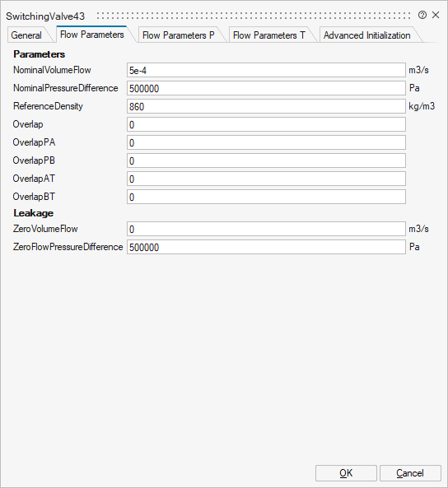Image resolution: width=448 pixels, height=488 pixels.
Task: Select the ReferenceDensity input field
Action: tap(266, 106)
